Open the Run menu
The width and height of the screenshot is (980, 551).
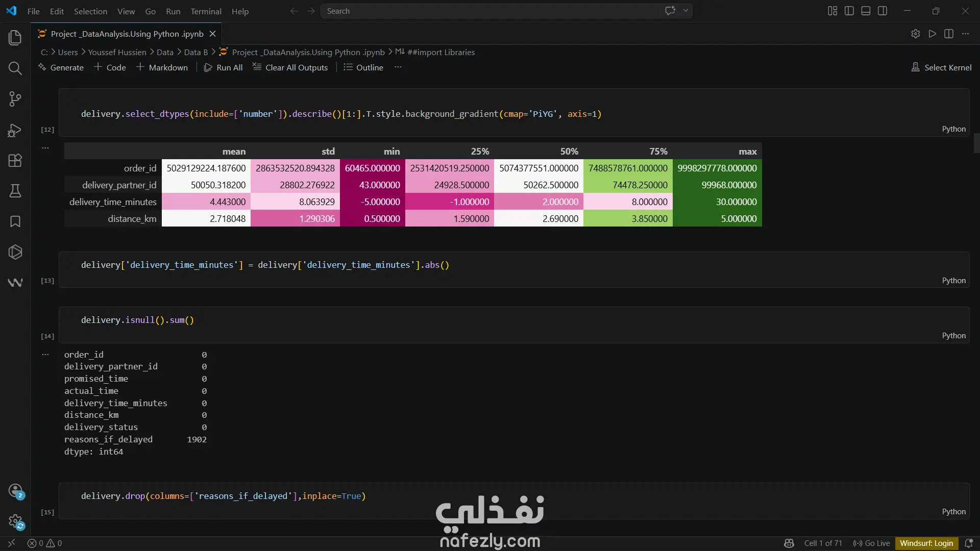pyautogui.click(x=173, y=11)
